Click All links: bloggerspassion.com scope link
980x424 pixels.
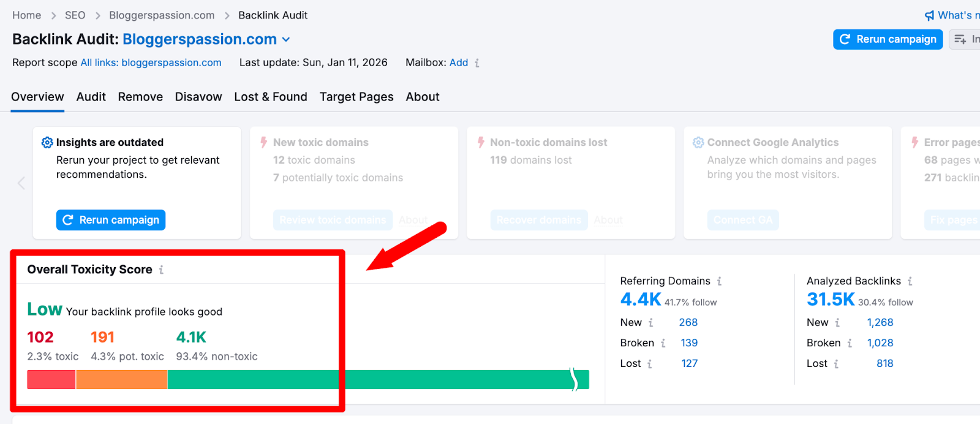tap(151, 62)
